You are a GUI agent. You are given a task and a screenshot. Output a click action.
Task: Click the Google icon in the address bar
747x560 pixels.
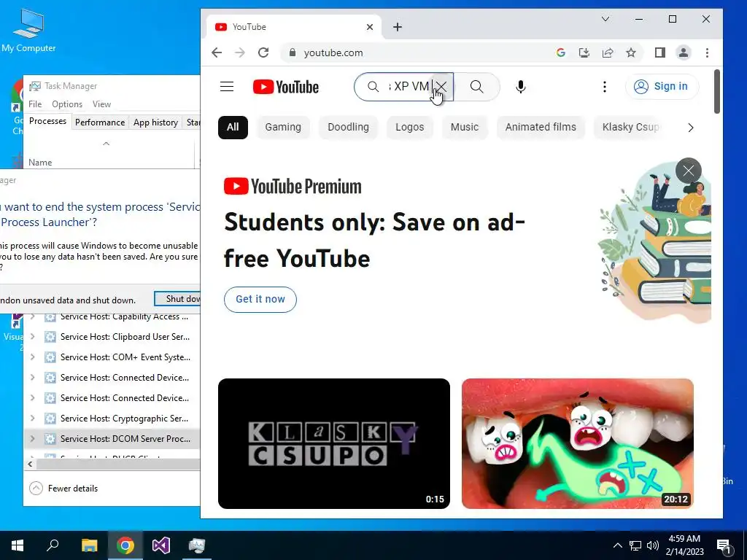pos(561,52)
